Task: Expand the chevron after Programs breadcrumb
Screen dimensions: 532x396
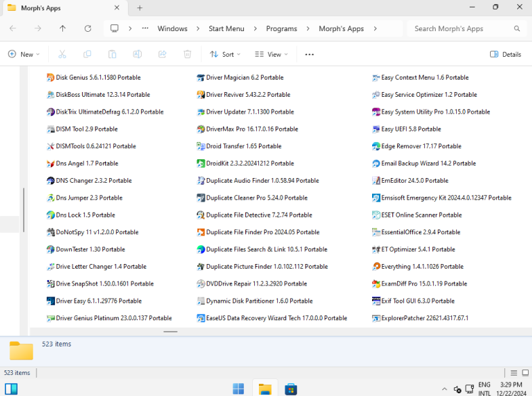Action: click(308, 29)
